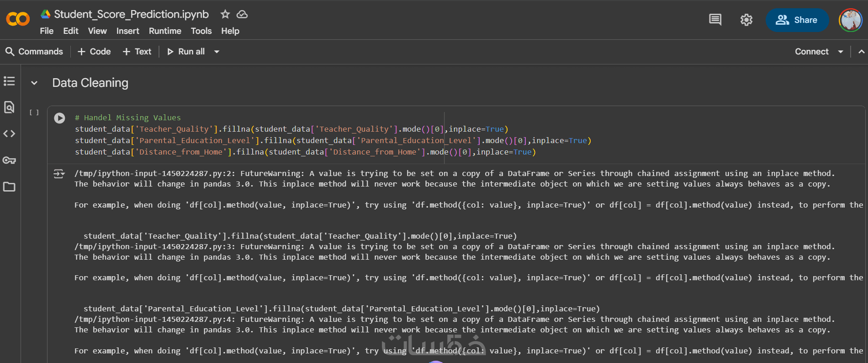Expand the Connect options dropdown arrow

[840, 52]
